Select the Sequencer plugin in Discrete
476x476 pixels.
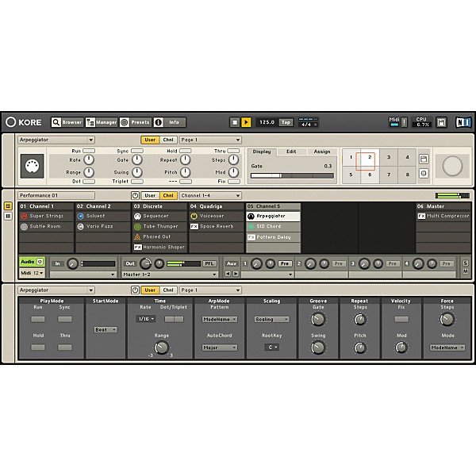tap(159, 216)
